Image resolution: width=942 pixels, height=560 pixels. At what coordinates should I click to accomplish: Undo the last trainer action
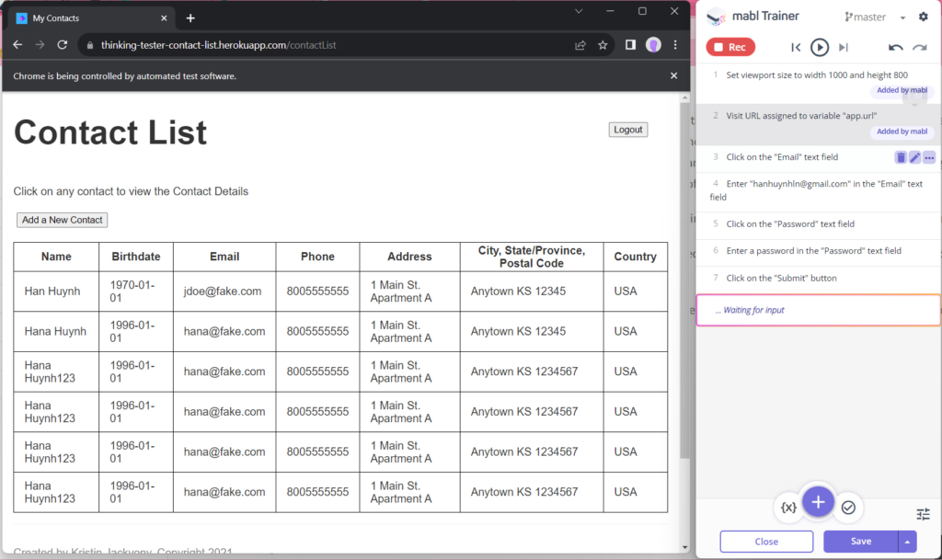coord(895,47)
